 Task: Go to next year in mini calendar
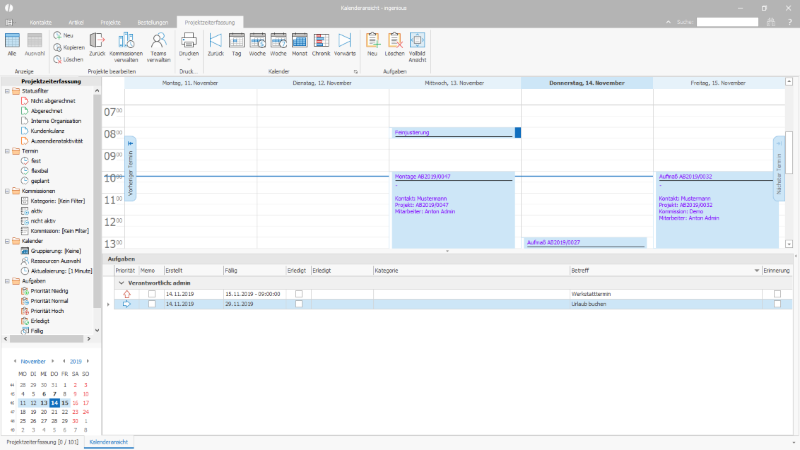[88, 361]
